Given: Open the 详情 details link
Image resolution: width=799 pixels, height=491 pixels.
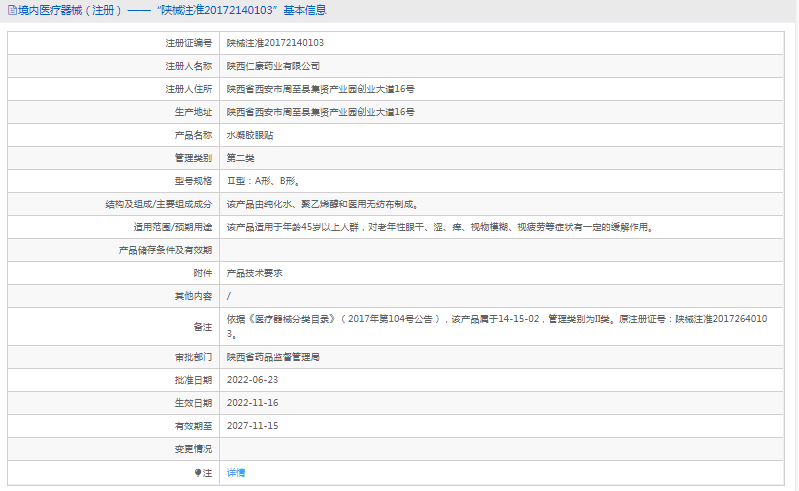Looking at the screenshot, I should 235,473.
